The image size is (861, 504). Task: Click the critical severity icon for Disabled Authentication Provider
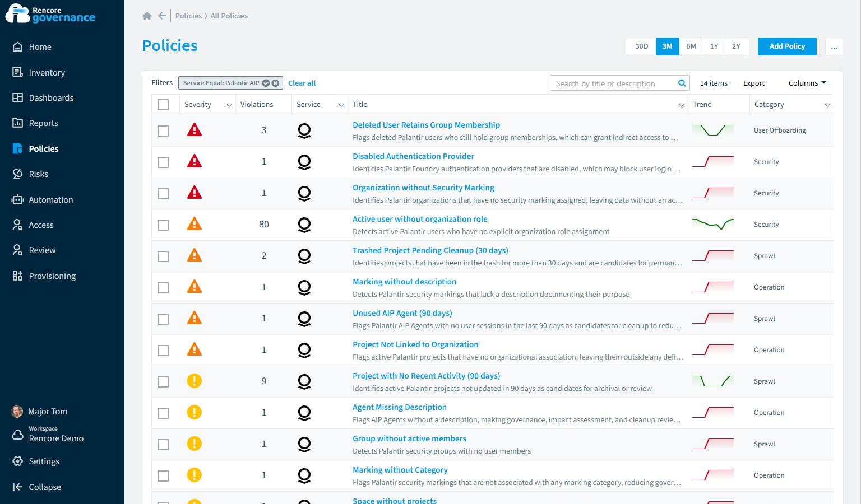click(x=195, y=161)
